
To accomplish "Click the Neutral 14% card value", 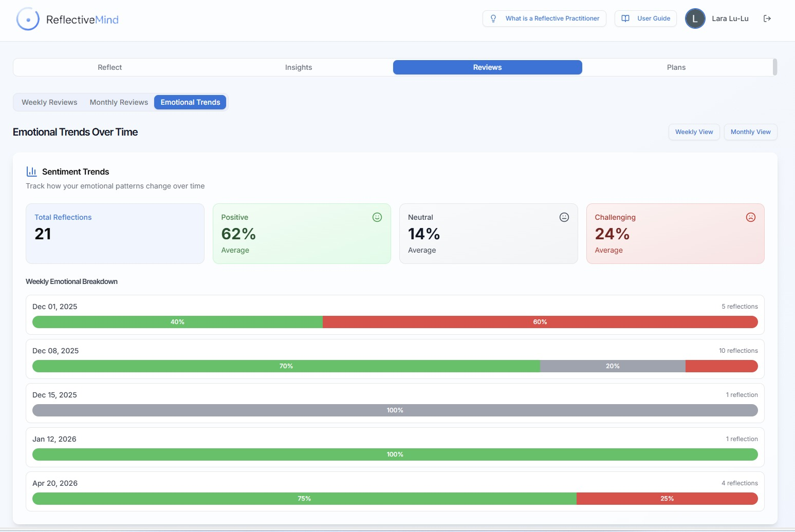I will click(x=424, y=234).
